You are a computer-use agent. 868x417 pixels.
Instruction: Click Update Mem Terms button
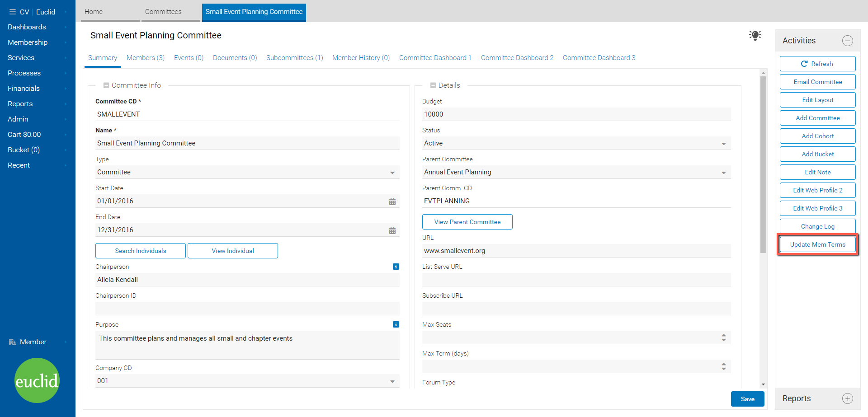(817, 244)
